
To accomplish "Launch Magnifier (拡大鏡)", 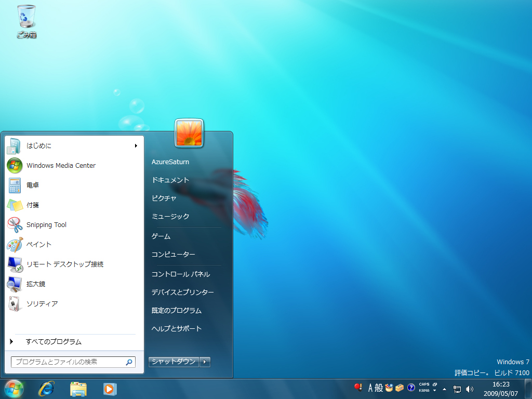I will tap(35, 284).
